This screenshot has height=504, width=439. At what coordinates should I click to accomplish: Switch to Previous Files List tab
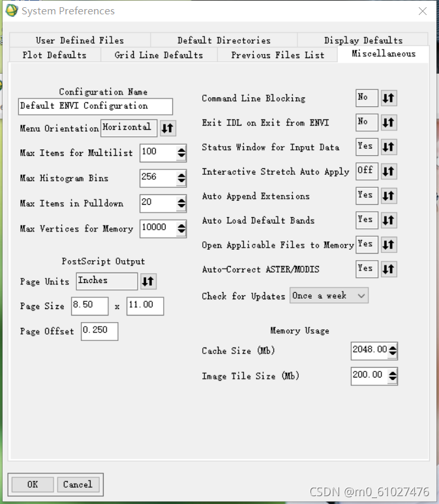coord(277,55)
